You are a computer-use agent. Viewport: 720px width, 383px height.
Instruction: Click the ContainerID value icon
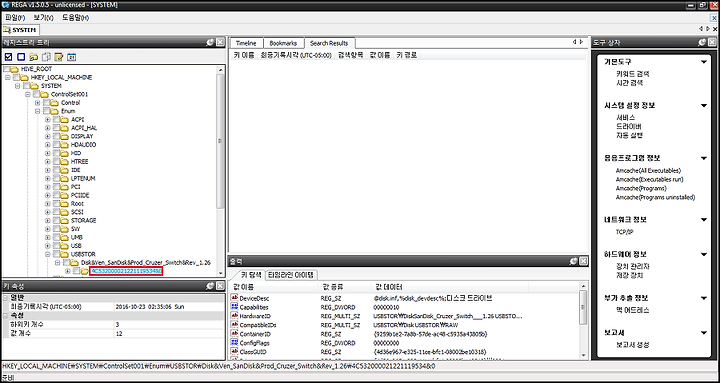(235, 334)
